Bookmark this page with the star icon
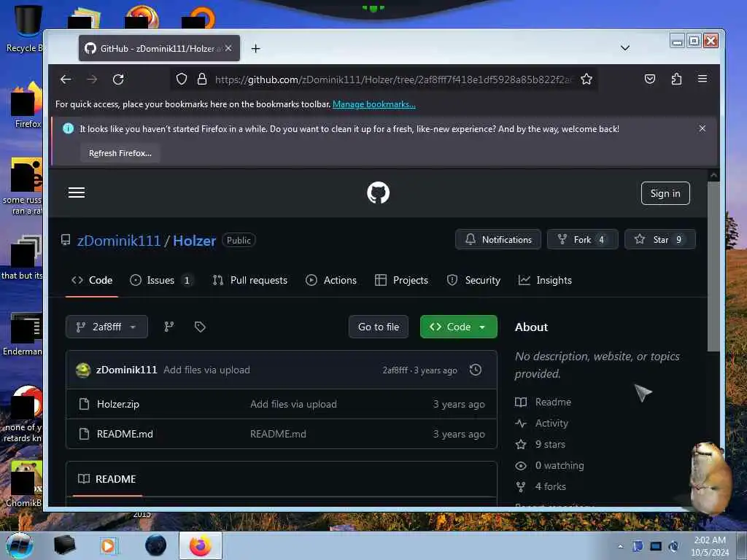This screenshot has width=747, height=560. [x=587, y=79]
